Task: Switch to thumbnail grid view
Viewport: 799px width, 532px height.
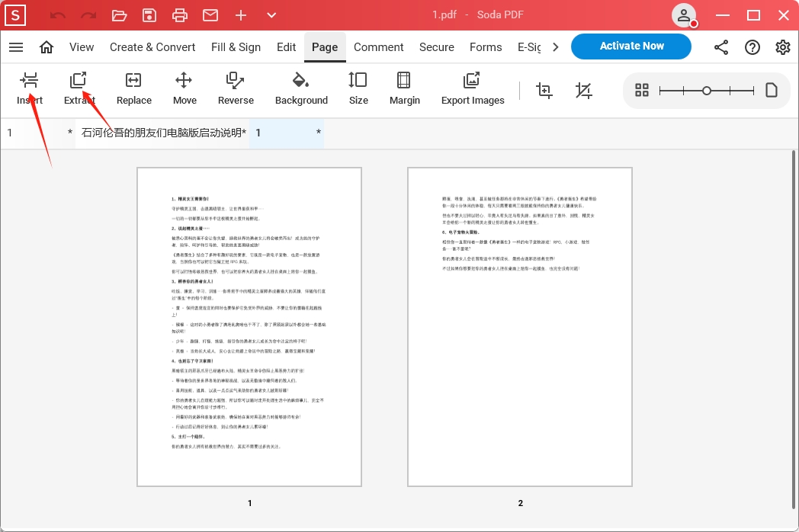Action: click(x=642, y=91)
